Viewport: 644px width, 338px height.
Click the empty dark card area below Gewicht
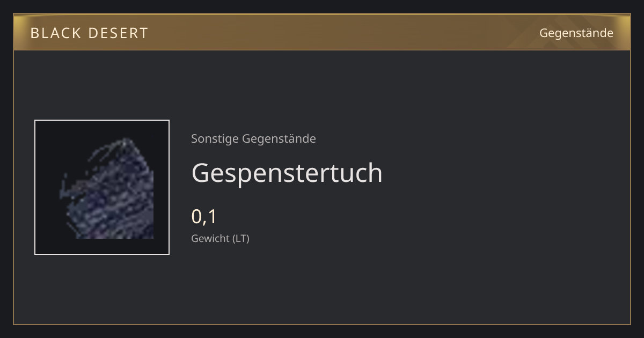coord(322,284)
